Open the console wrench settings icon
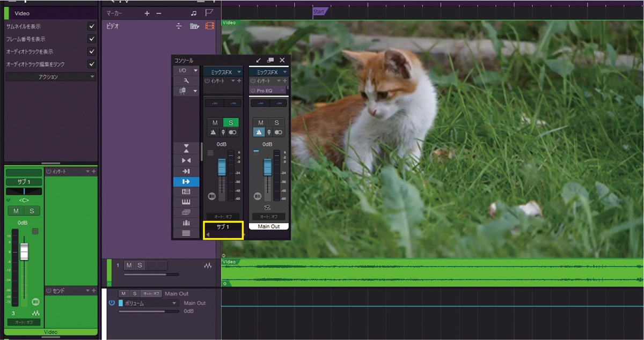Image resolution: width=644 pixels, height=340 pixels. (x=186, y=80)
